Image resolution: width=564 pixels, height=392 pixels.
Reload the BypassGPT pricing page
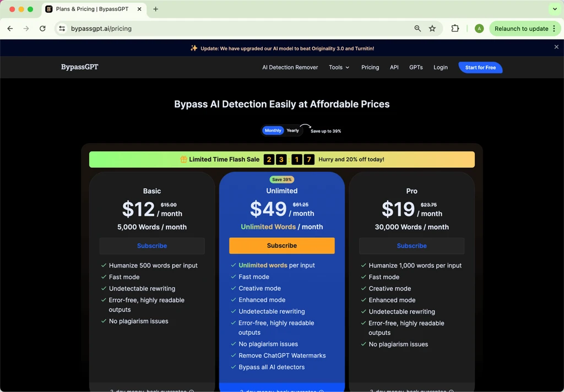[x=42, y=29]
